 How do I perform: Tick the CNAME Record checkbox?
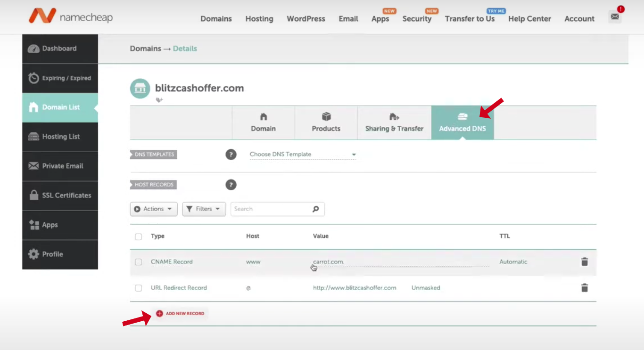click(x=138, y=262)
